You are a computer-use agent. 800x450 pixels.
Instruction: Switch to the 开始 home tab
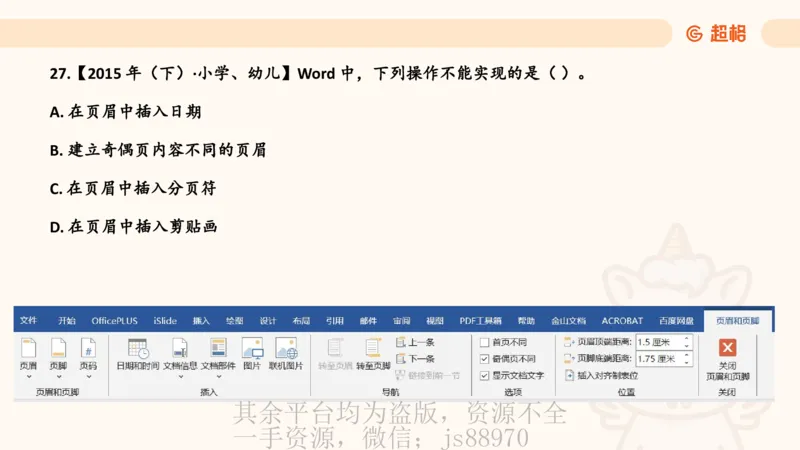(66, 320)
